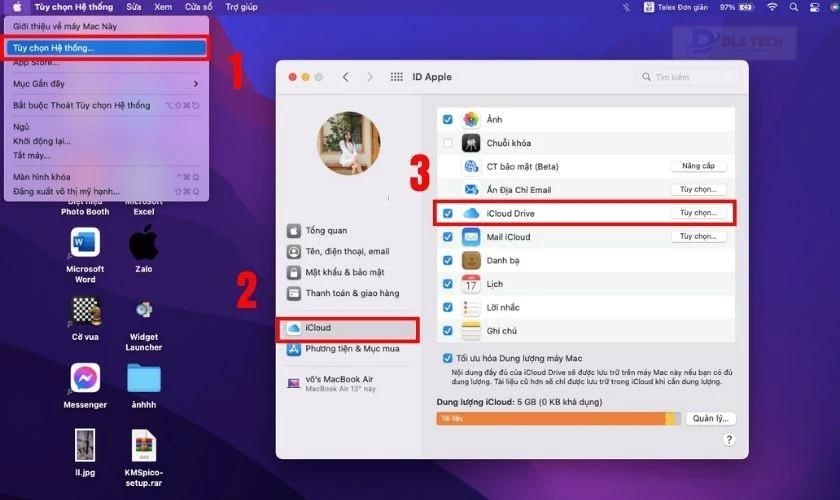Click the iCloud Drive cloud icon

tap(471, 213)
